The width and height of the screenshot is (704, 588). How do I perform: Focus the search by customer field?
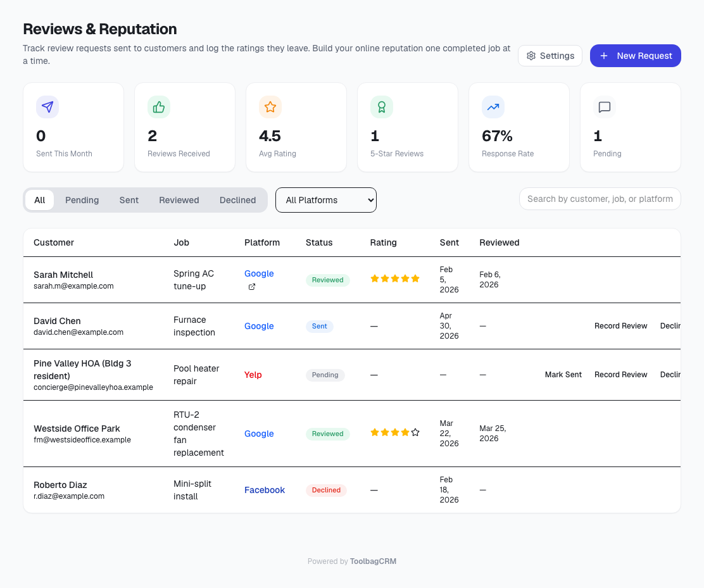(x=600, y=199)
